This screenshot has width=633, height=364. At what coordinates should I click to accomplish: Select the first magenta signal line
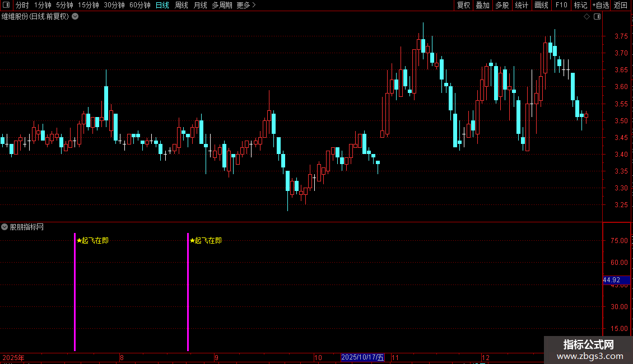click(x=75, y=292)
